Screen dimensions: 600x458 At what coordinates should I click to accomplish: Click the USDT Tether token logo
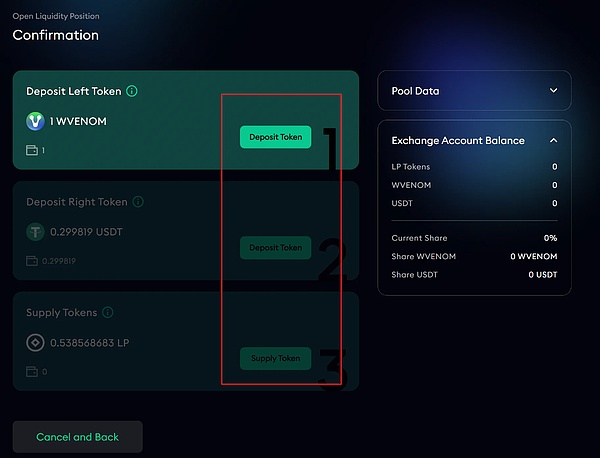[x=35, y=232]
